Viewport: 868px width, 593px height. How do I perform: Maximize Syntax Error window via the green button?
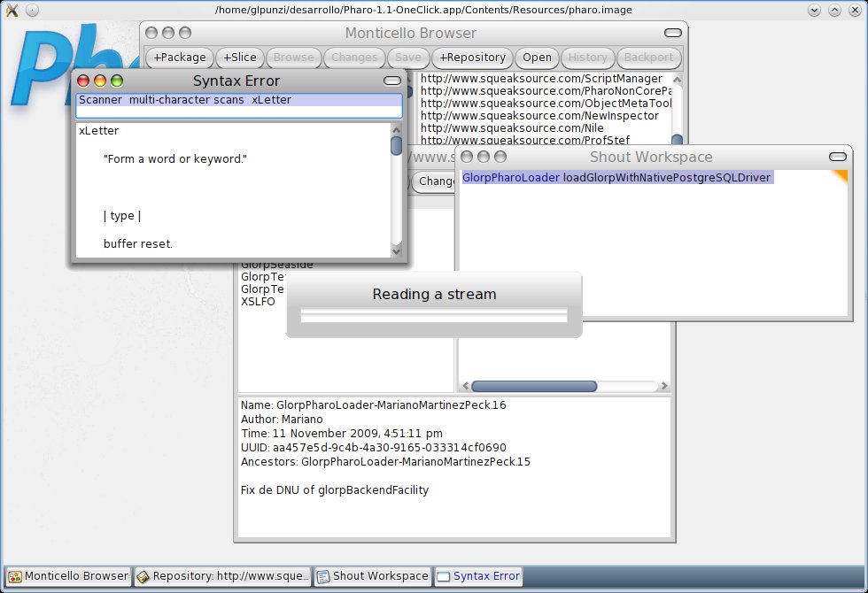point(117,81)
